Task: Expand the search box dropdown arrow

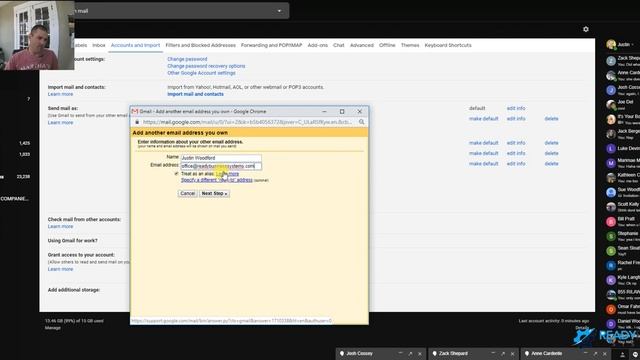Action: [x=279, y=11]
